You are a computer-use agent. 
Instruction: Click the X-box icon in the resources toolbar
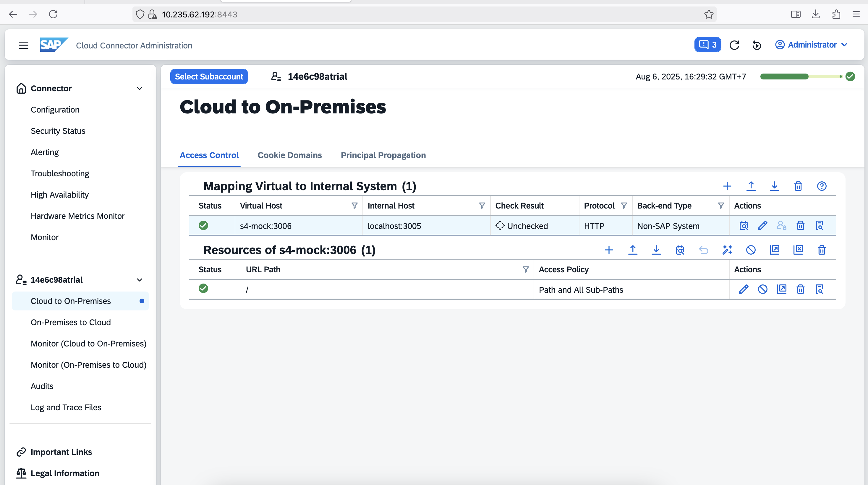[798, 250]
